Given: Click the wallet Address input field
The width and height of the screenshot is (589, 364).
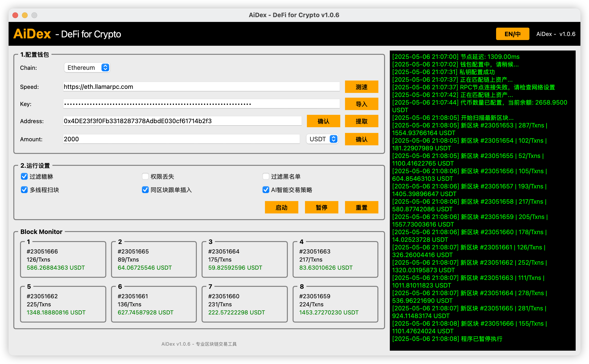Looking at the screenshot, I should click(x=182, y=121).
